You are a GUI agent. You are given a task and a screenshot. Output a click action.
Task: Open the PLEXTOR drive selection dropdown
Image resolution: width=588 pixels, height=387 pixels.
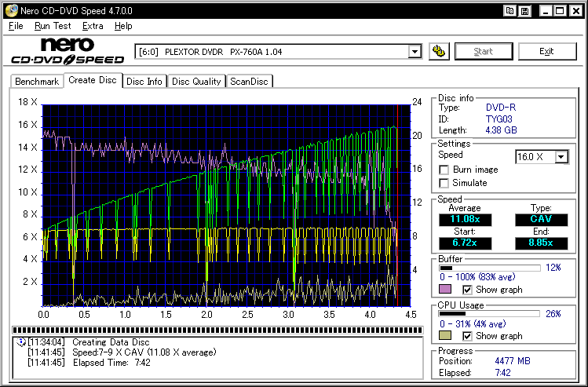[x=415, y=52]
